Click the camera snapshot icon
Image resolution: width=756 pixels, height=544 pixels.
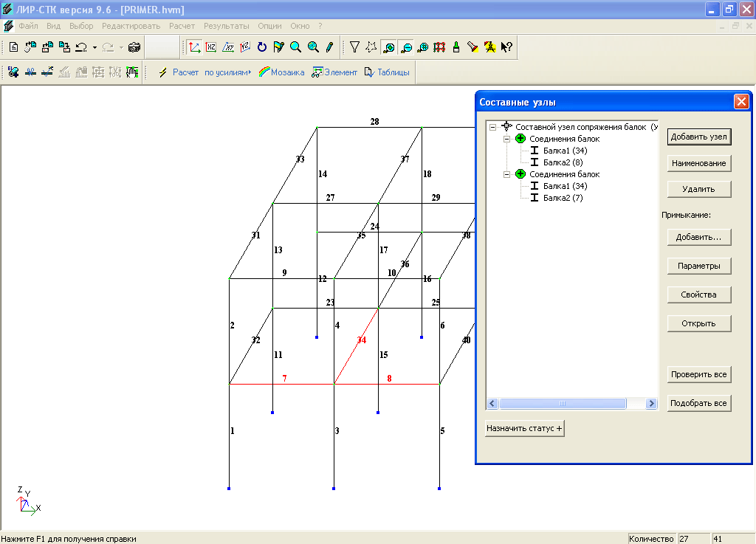pos(134,47)
